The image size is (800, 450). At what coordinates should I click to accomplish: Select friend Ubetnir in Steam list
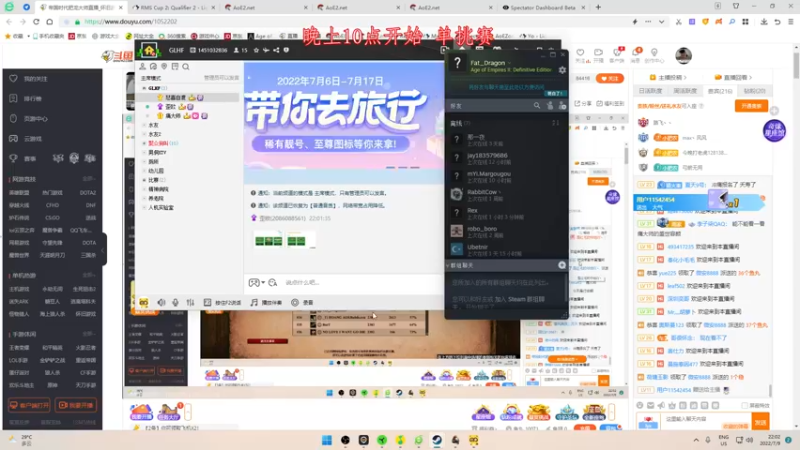click(x=508, y=249)
